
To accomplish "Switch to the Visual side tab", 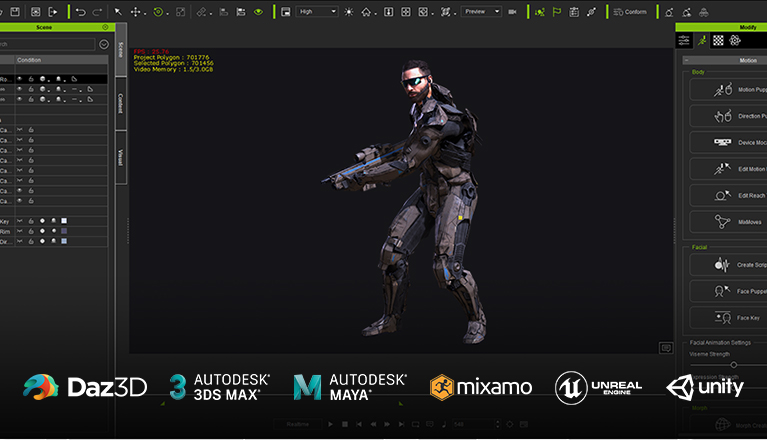I will click(x=121, y=157).
